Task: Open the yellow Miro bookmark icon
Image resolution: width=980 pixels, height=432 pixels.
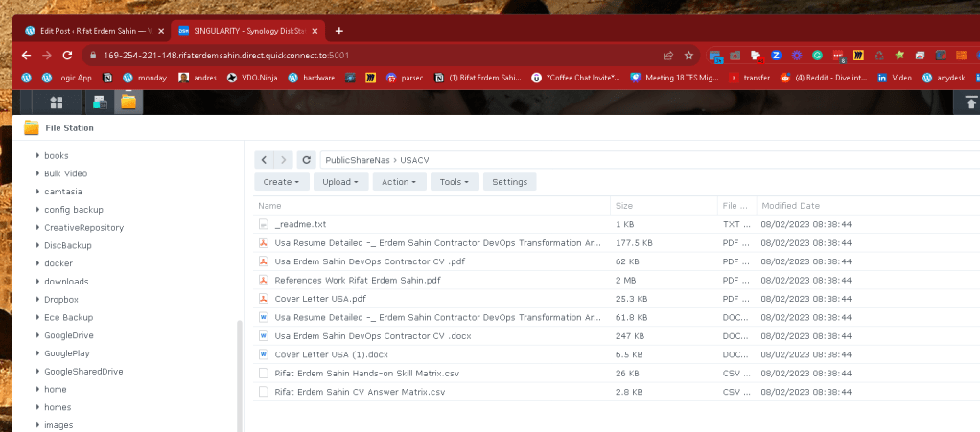Action: [371, 78]
